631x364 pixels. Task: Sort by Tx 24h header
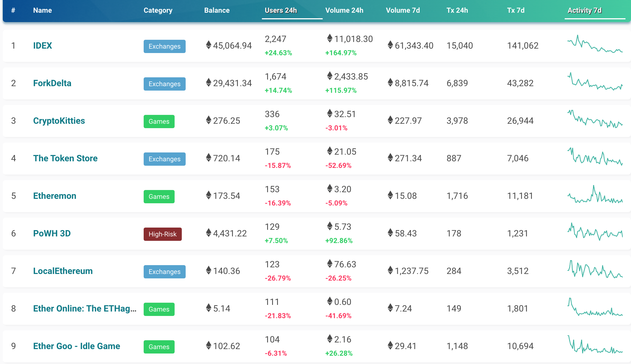tap(457, 10)
